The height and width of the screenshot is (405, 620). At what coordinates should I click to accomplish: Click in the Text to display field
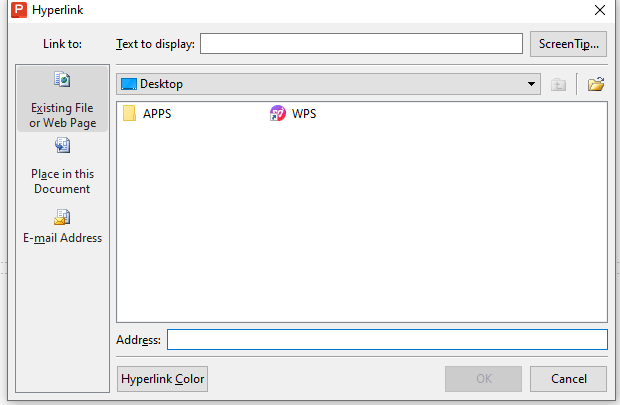coord(361,44)
